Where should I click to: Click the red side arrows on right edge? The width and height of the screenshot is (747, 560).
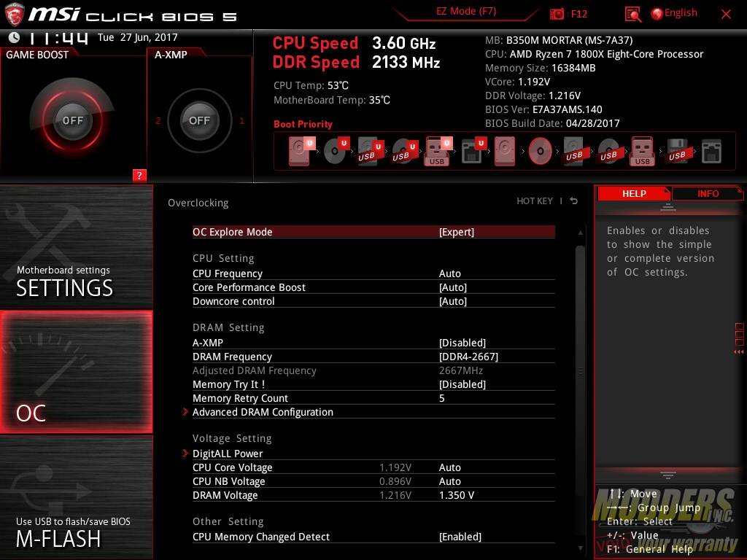click(738, 351)
